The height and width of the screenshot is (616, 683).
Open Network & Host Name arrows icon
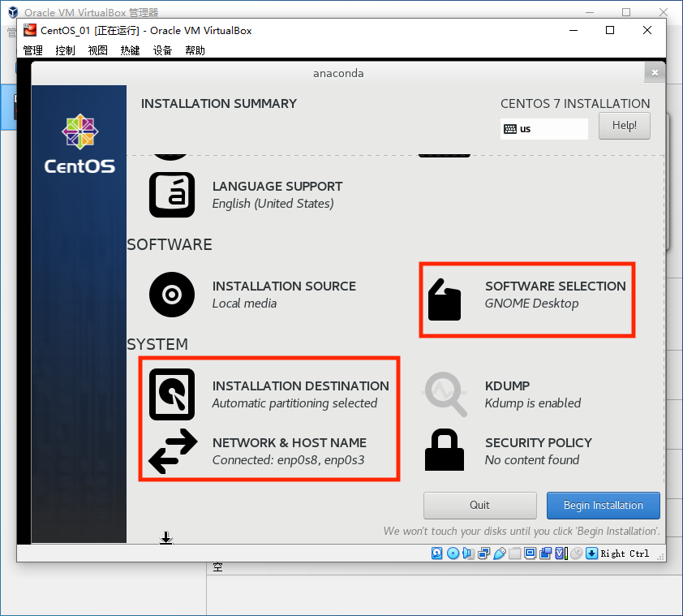pos(173,451)
